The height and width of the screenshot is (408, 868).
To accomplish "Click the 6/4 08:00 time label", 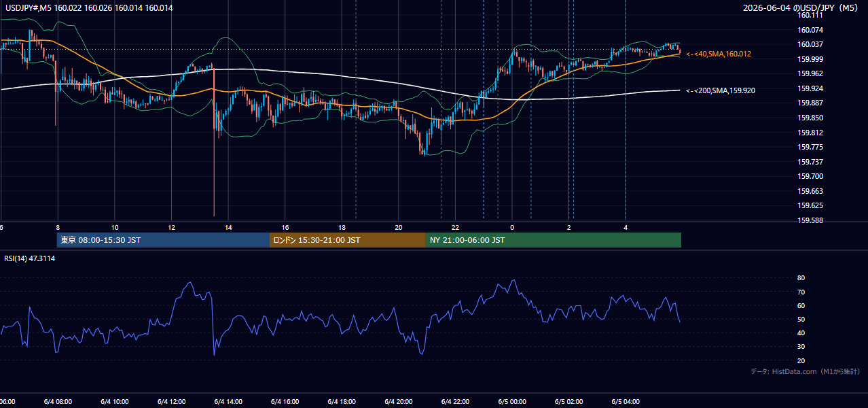I will pyautogui.click(x=58, y=401).
